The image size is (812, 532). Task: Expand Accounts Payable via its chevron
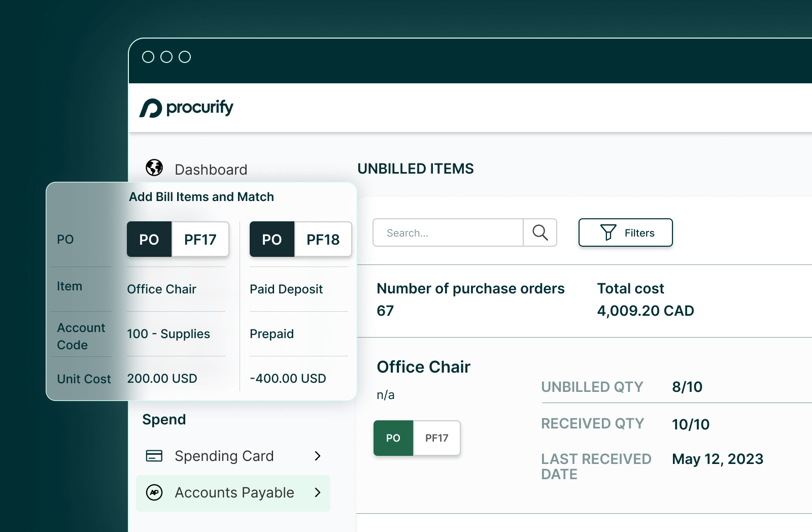coord(318,492)
